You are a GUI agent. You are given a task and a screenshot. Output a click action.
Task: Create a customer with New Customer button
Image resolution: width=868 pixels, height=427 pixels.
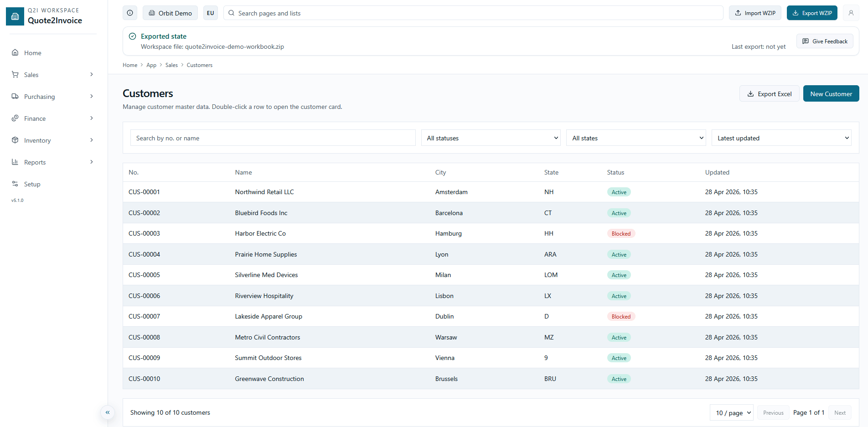click(831, 93)
